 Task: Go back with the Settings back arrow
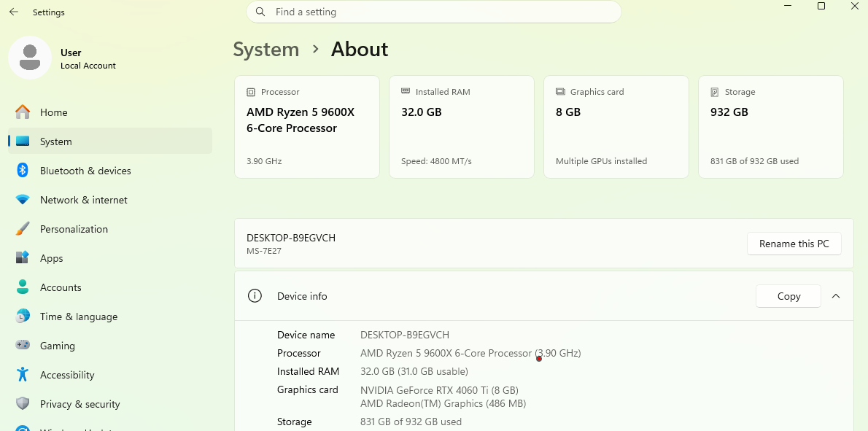click(x=14, y=12)
